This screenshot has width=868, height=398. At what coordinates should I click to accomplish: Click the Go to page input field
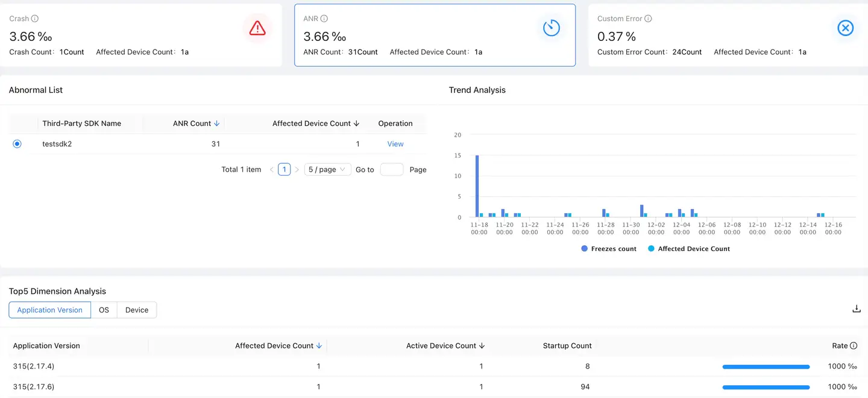point(391,170)
